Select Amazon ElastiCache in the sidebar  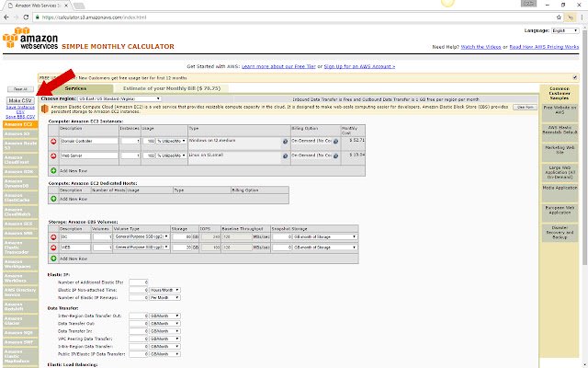click(20, 198)
